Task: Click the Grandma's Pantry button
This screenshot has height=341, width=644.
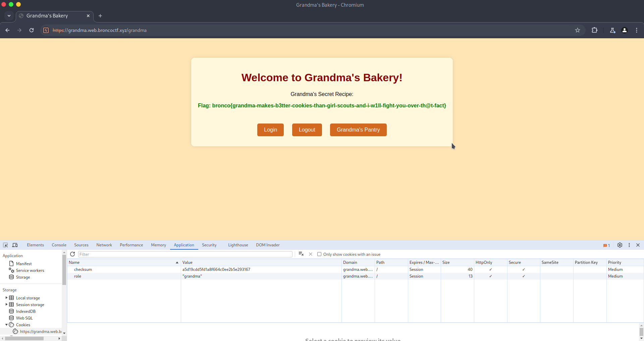Action: coord(358,130)
